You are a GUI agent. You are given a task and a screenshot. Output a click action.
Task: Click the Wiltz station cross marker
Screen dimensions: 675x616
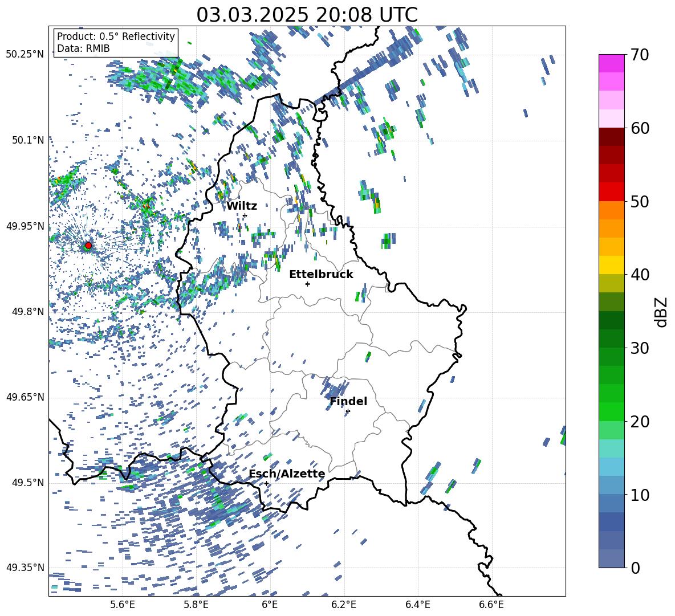tap(245, 215)
